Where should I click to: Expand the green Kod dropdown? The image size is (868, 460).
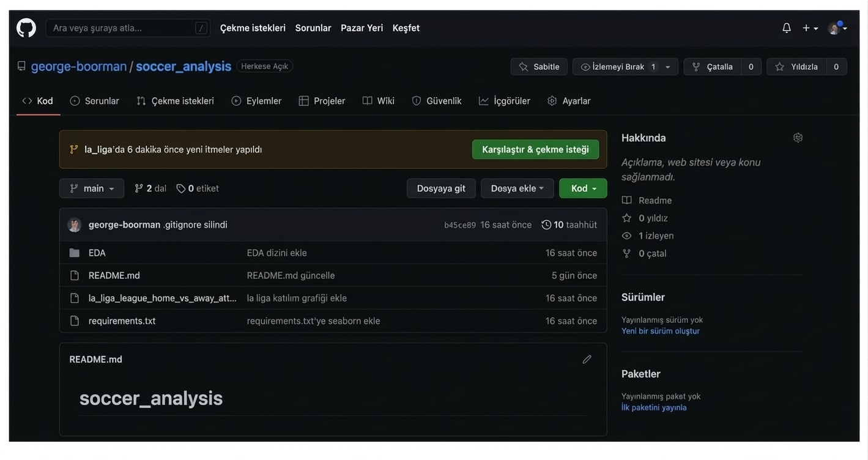[583, 188]
